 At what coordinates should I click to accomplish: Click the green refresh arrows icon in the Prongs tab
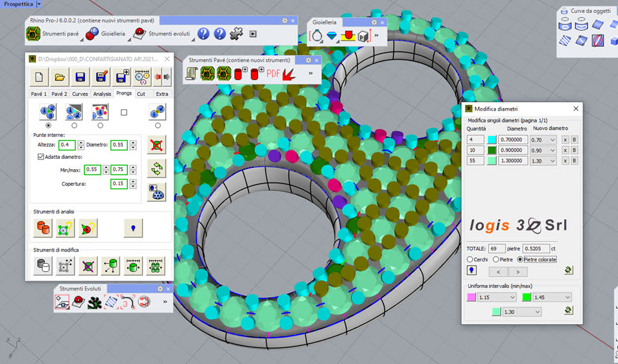tap(156, 168)
